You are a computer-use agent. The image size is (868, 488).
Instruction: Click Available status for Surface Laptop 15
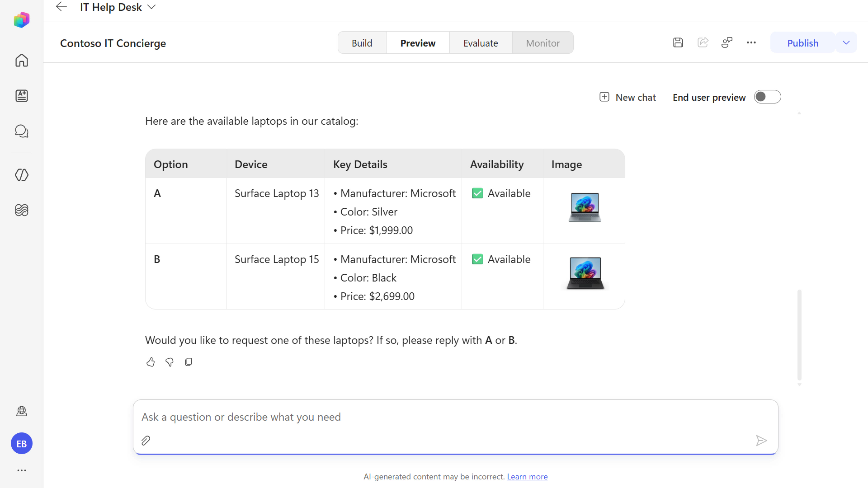501,259
